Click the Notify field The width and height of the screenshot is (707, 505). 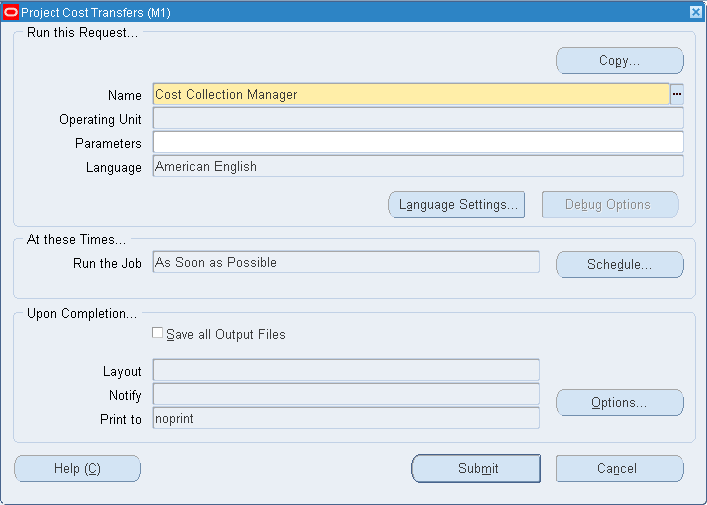coord(345,395)
